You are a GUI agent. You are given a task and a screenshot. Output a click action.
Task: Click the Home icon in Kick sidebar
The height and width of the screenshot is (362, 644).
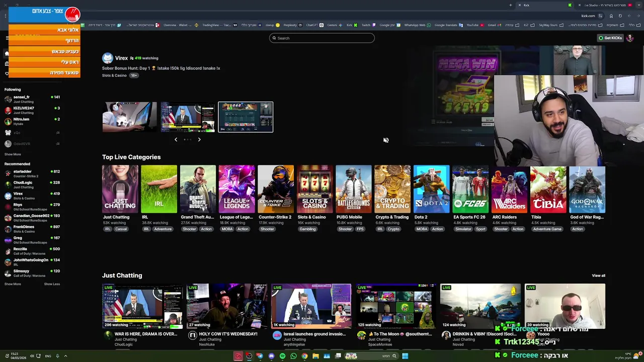tap(7, 53)
